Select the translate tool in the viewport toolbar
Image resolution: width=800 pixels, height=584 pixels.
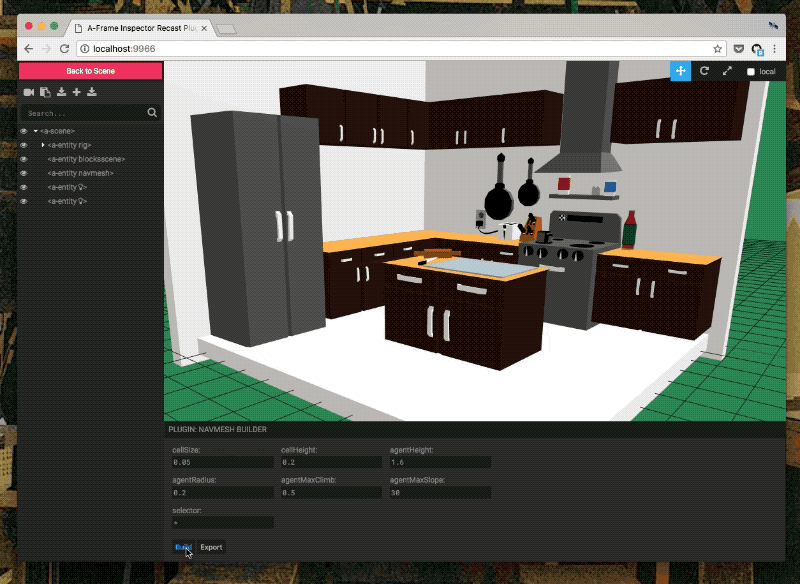pyautogui.click(x=680, y=71)
